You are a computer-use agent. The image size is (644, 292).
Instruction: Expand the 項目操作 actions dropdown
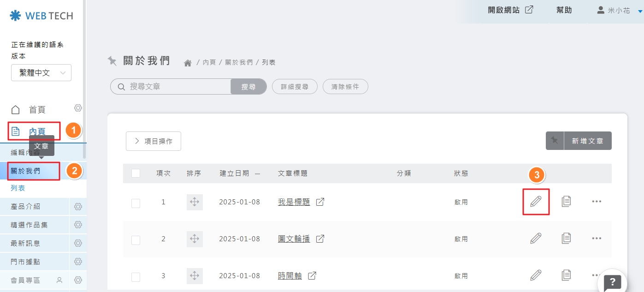pos(153,141)
